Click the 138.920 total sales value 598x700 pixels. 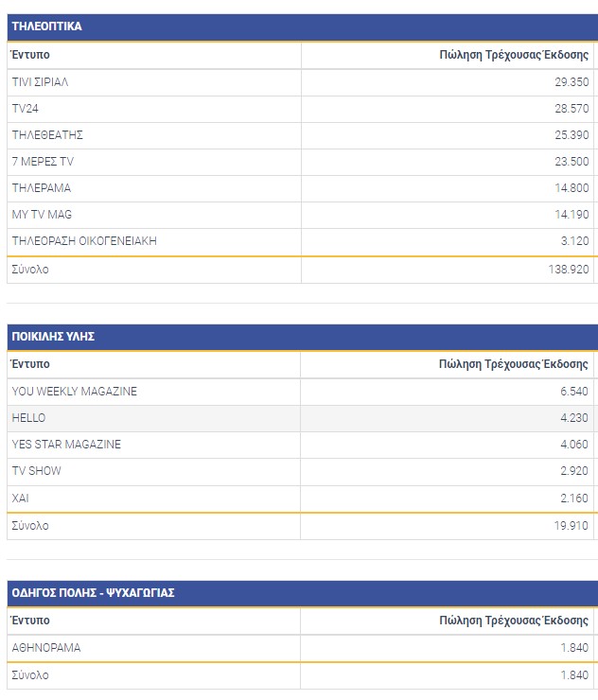[x=568, y=270]
